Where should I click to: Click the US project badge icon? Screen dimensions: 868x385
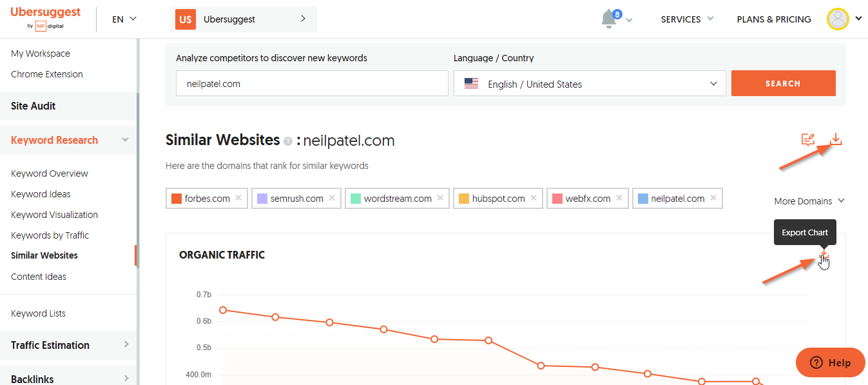coord(186,19)
